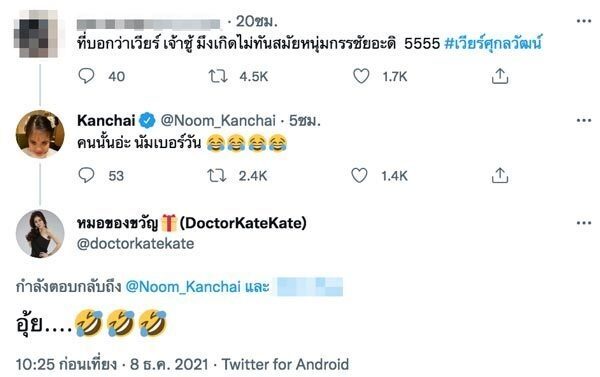Like the first tweet with 1.7K hearts

pyautogui.click(x=361, y=76)
